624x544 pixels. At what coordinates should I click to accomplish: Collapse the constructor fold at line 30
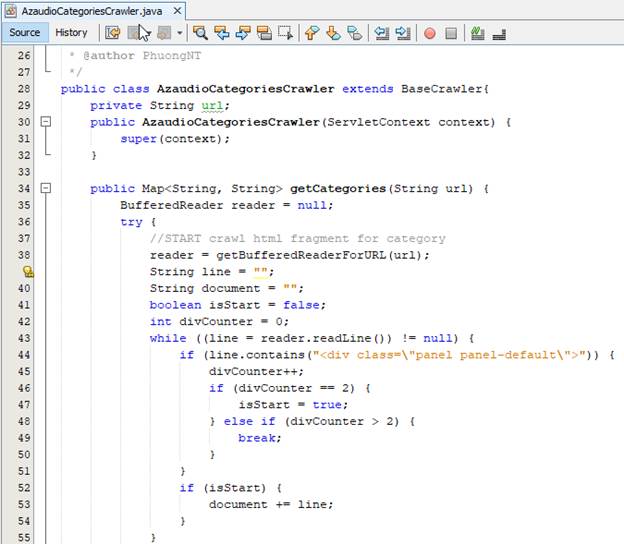click(x=46, y=121)
